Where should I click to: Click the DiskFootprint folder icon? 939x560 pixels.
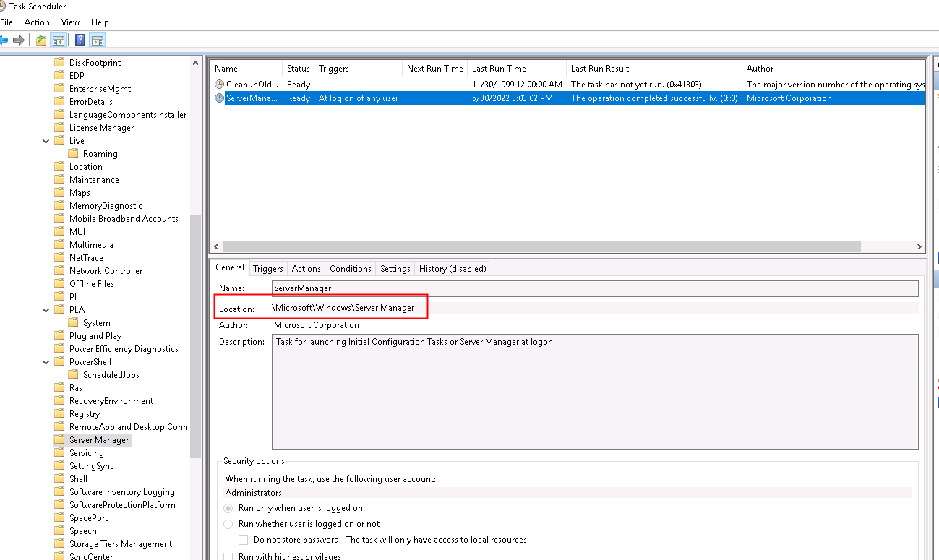[x=60, y=63]
